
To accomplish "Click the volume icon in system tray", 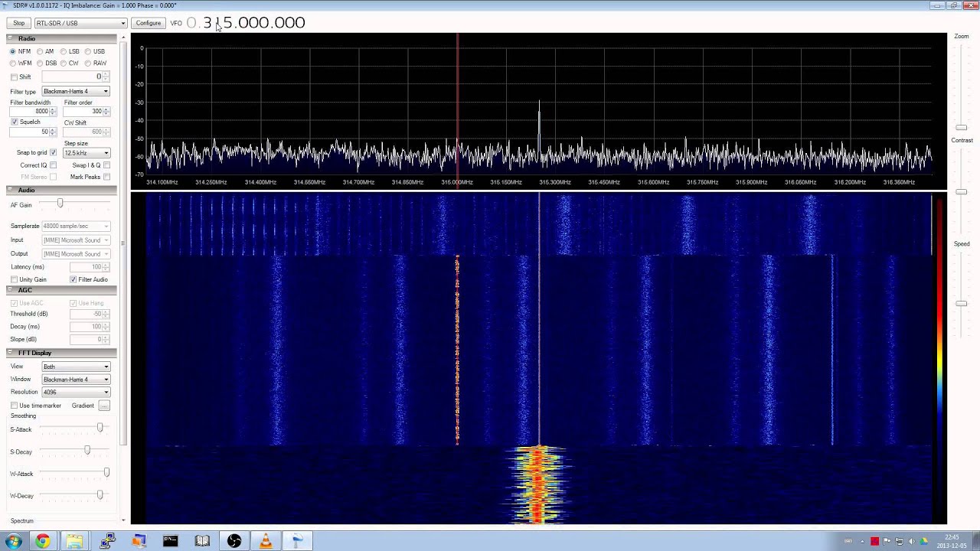I will click(912, 541).
